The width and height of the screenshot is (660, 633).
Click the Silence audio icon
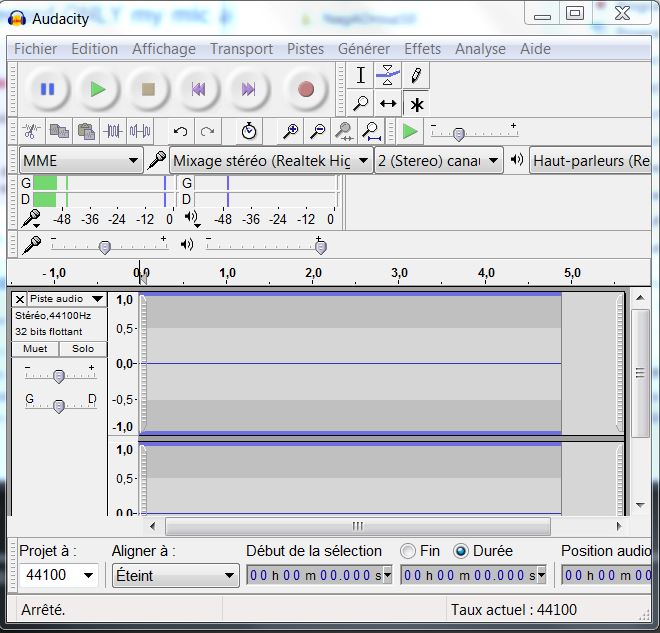point(140,132)
